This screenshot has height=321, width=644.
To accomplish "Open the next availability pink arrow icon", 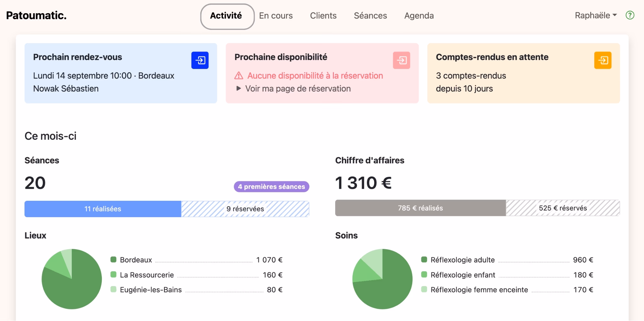I will (402, 60).
